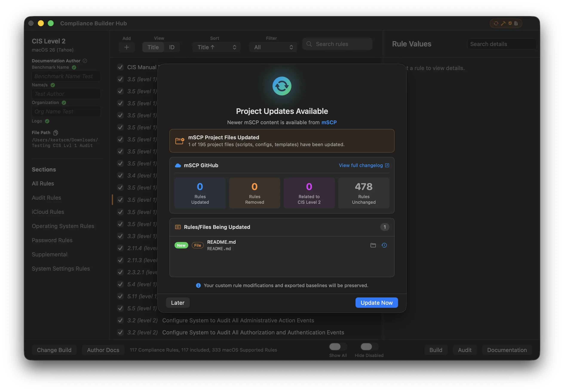Click the Org Name Test field
564x392 pixels.
point(66,112)
